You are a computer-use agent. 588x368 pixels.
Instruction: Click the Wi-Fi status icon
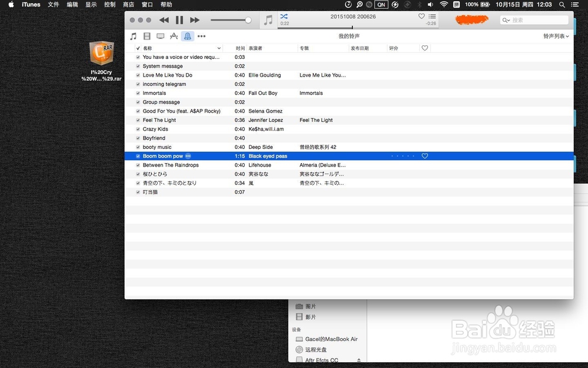pyautogui.click(x=444, y=5)
